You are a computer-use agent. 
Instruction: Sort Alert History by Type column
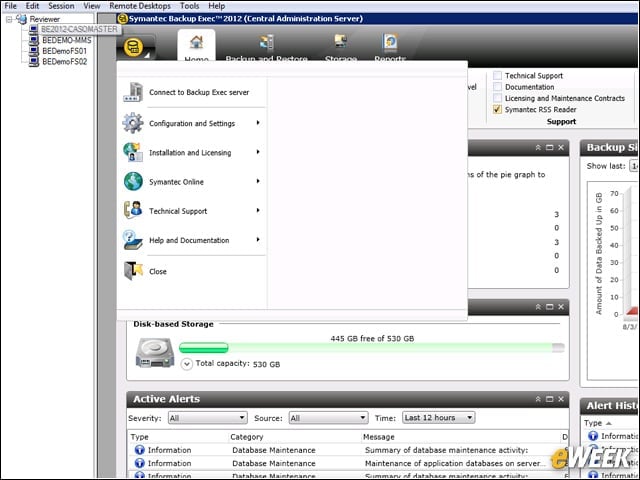click(x=593, y=423)
